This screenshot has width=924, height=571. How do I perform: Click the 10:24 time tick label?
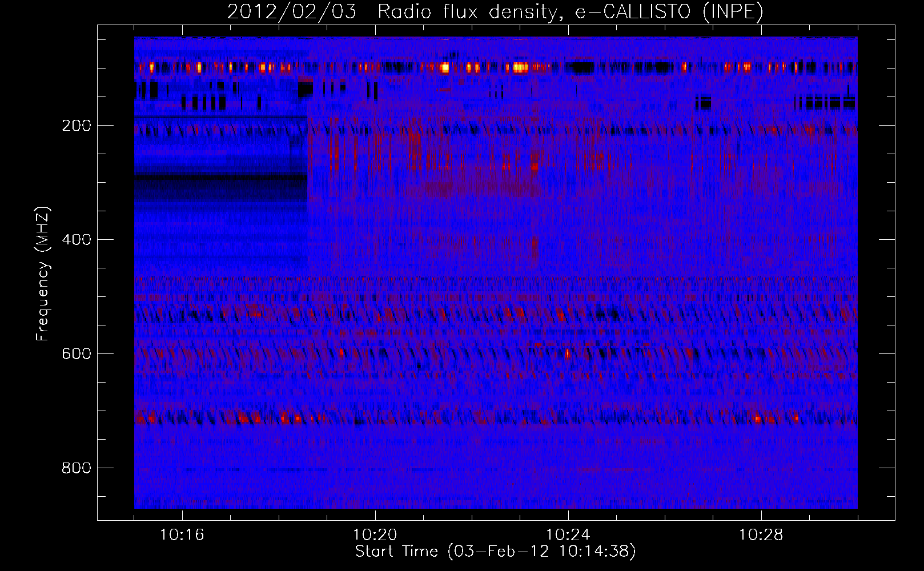click(x=568, y=535)
